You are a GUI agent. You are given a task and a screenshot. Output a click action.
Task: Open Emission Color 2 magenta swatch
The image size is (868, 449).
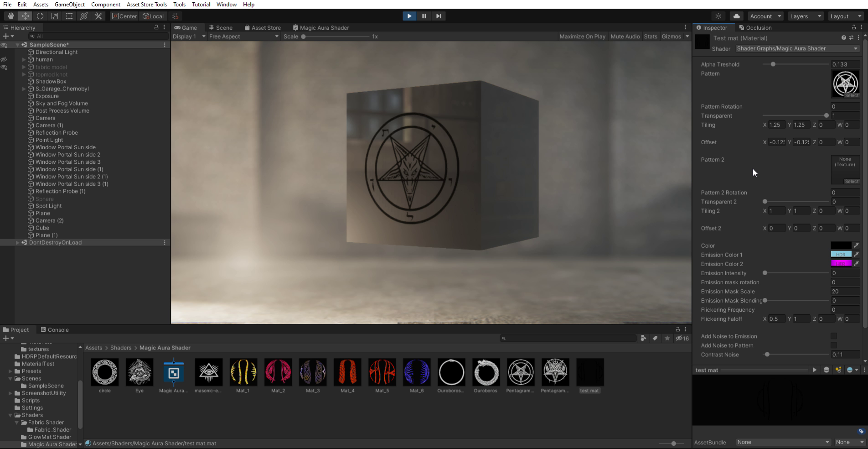click(841, 264)
